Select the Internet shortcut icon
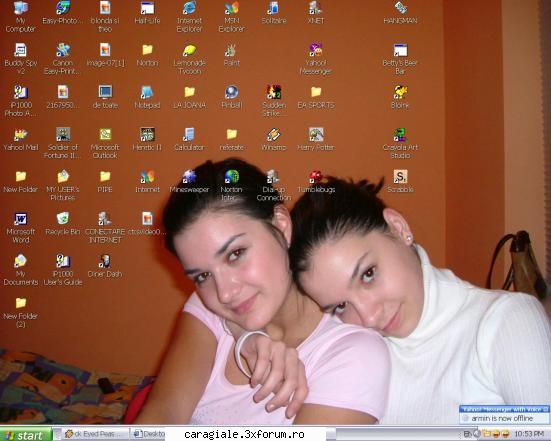The width and height of the screenshot is (551, 441). point(147,182)
